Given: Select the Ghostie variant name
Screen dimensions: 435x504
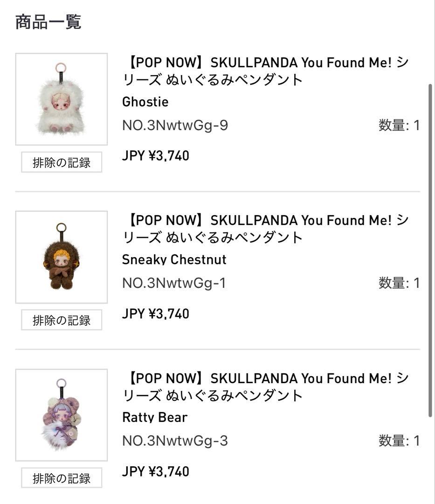Looking at the screenshot, I should 145,102.
